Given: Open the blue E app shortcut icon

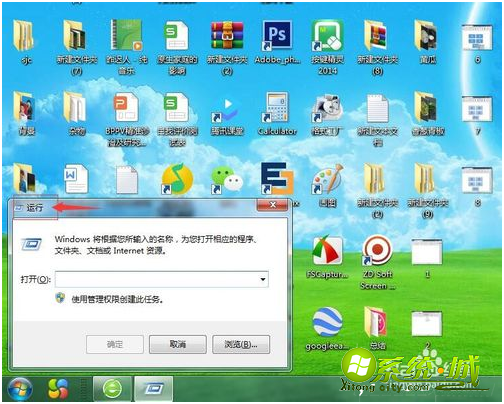Looking at the screenshot, I should coord(277,179).
